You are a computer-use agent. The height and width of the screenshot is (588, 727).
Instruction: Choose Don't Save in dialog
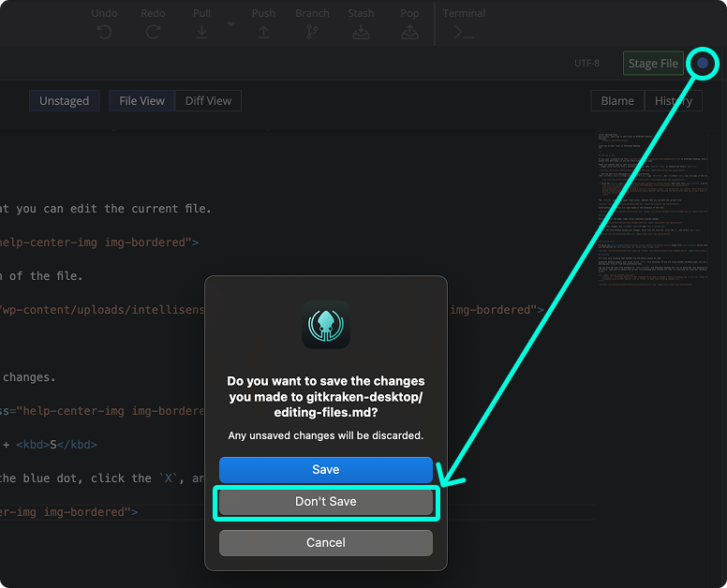pyautogui.click(x=325, y=503)
